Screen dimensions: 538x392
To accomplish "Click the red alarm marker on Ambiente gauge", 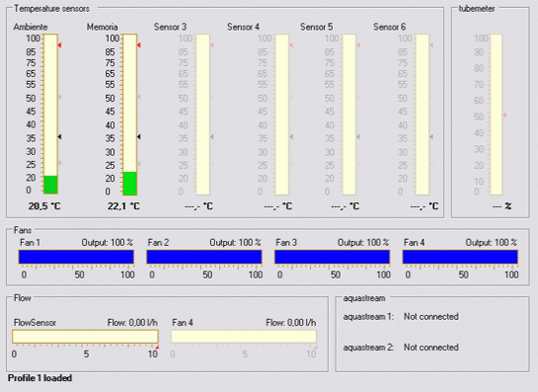I will (x=59, y=45).
